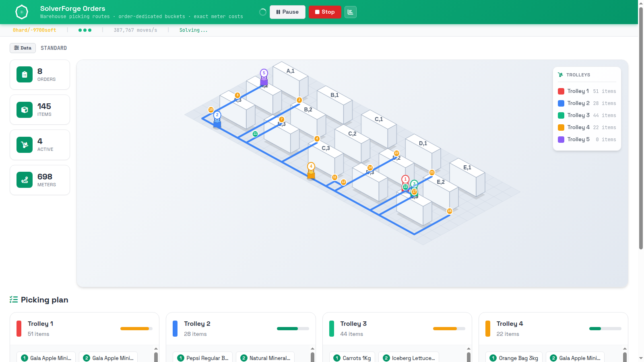The height and width of the screenshot is (362, 644).
Task: Click the Orders clipboard icon
Action: tap(25, 74)
